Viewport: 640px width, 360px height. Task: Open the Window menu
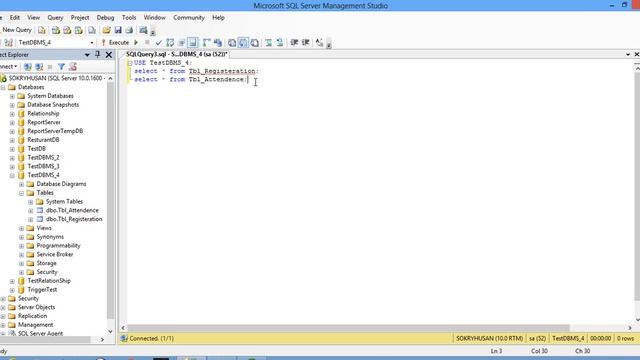tap(154, 18)
